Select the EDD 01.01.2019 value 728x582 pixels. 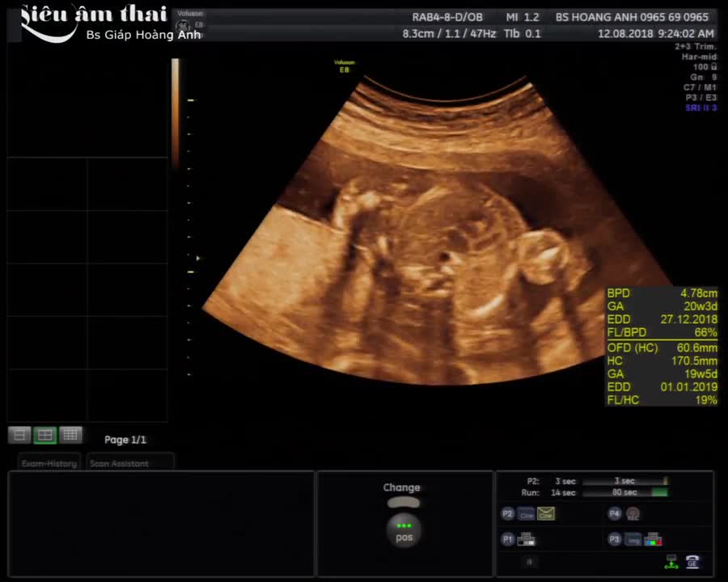point(662,386)
